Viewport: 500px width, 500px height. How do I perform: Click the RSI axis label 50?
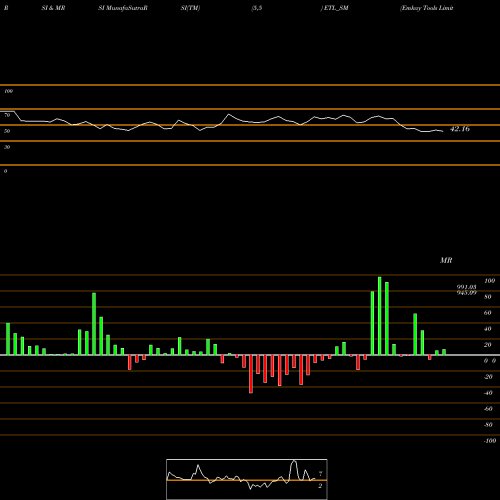pyautogui.click(x=7, y=131)
